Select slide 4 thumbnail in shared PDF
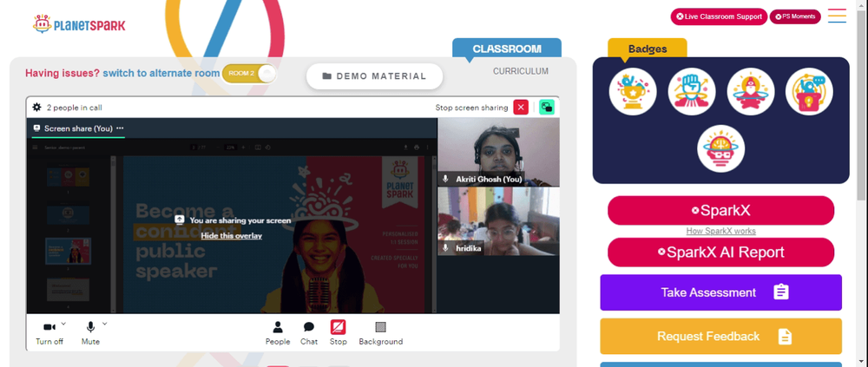This screenshot has width=868, height=367. pyautogui.click(x=68, y=290)
